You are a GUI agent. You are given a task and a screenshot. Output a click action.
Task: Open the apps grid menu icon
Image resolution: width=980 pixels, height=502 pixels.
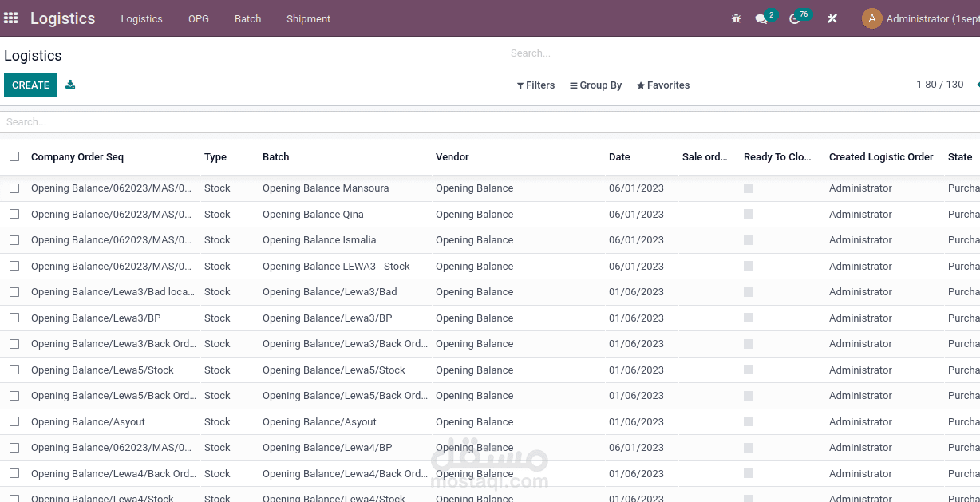11,18
